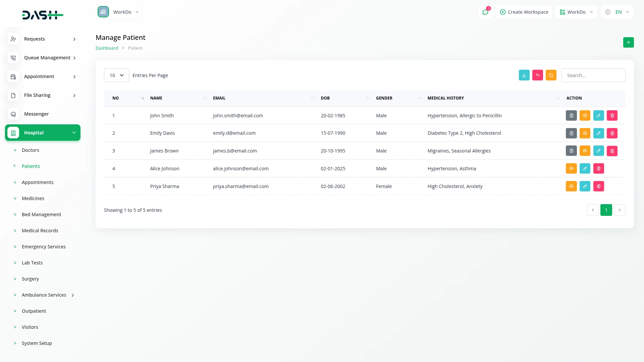Click the teal download export icon

[524, 75]
